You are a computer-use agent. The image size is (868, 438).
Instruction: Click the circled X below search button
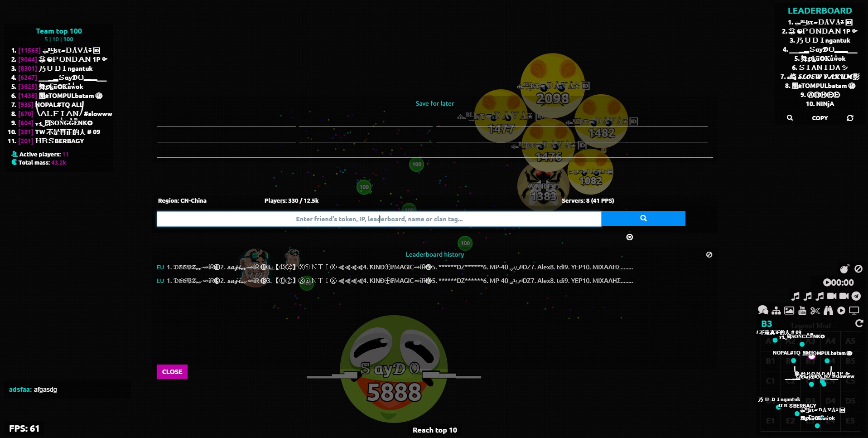point(630,237)
